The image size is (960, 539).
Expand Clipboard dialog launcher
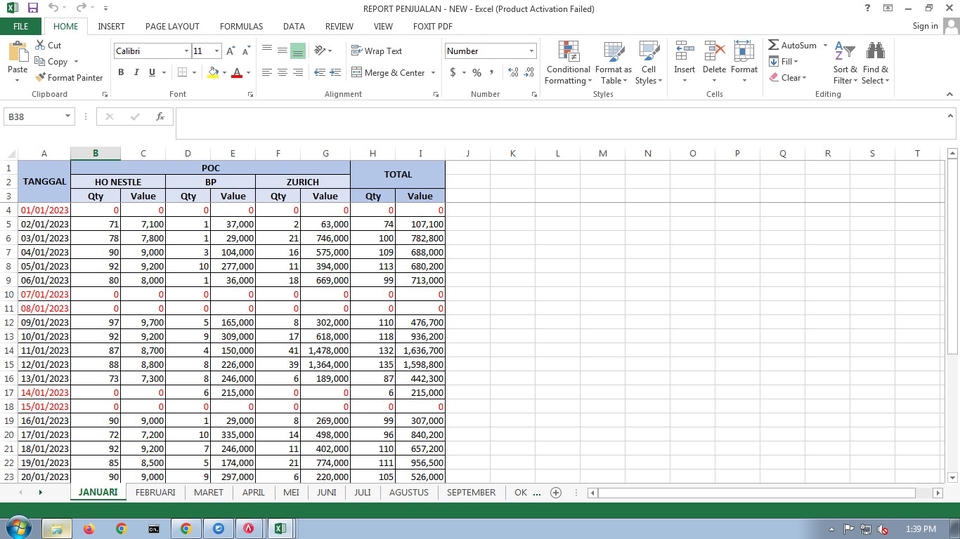(x=105, y=94)
